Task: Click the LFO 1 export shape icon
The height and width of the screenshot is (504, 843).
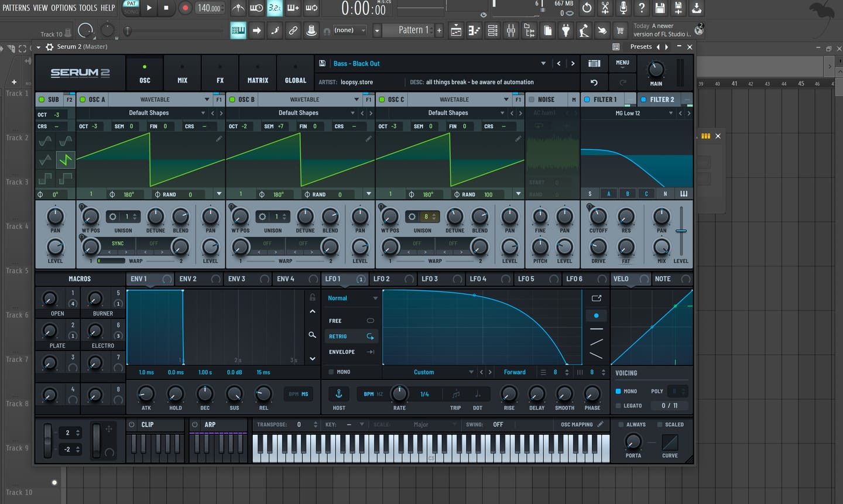Action: pos(597,298)
